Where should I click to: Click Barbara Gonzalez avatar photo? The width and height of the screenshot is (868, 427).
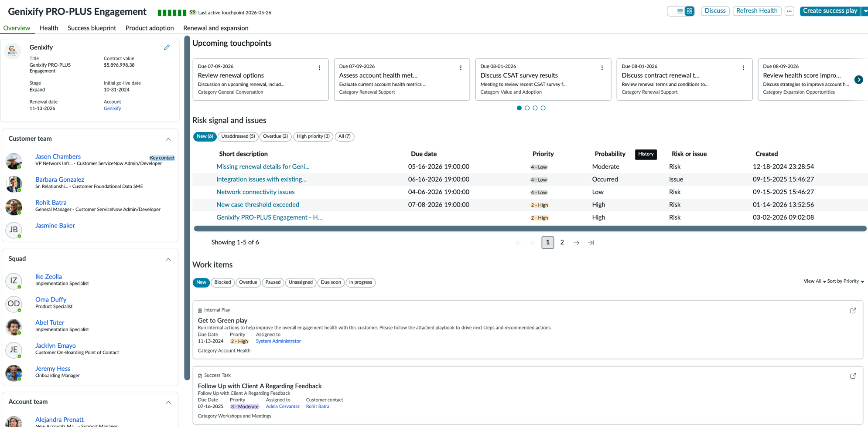tap(14, 184)
